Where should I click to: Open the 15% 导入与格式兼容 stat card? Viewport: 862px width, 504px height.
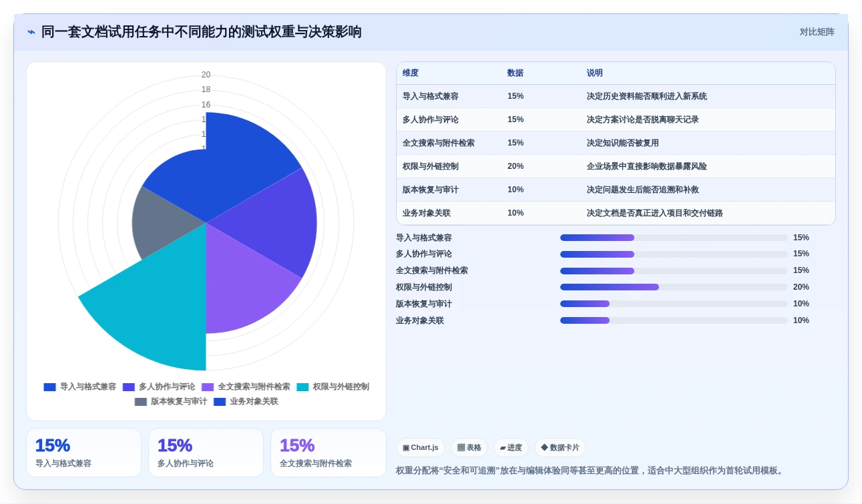[83, 453]
